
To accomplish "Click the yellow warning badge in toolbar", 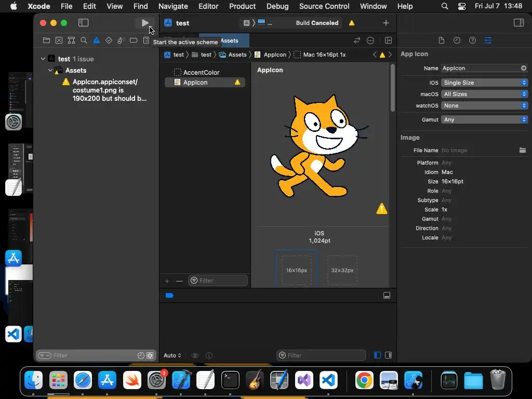I will [352, 23].
